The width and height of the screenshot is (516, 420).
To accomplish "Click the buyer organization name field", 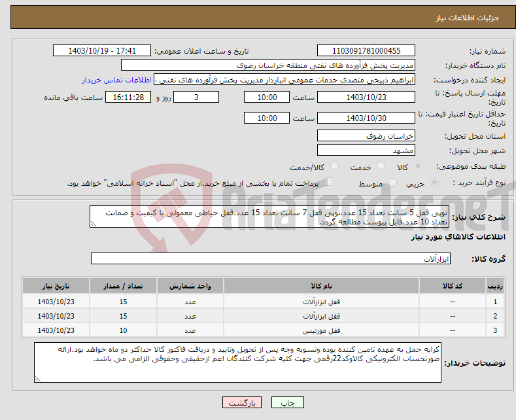I will [x=268, y=65].
